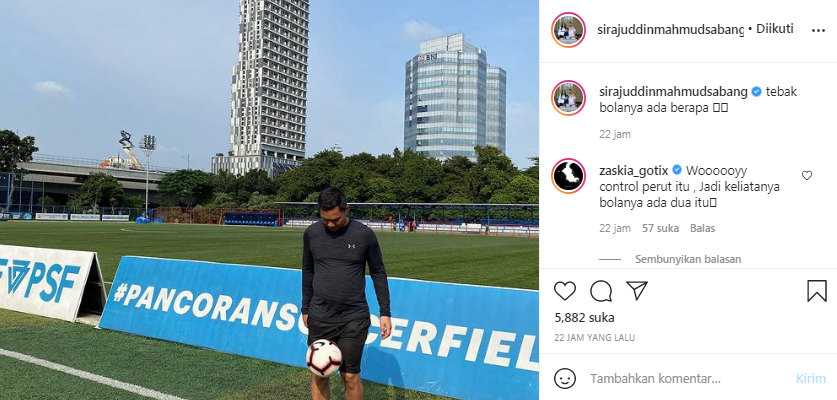
Task: Click the Tambahkan komentar input field
Action: 689,379
